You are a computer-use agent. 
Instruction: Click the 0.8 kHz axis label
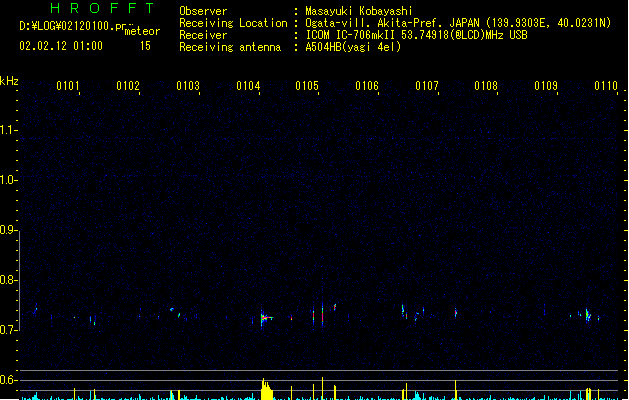8,280
